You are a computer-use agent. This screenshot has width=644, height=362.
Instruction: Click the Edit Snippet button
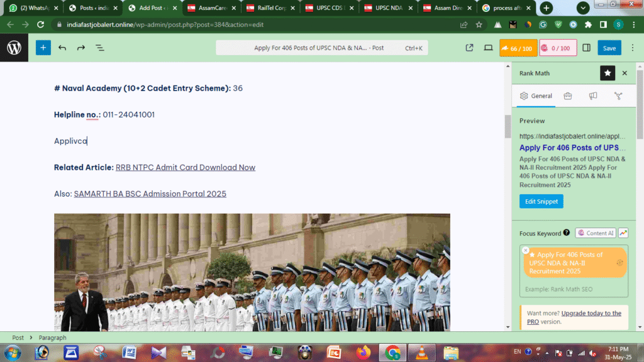541,202
